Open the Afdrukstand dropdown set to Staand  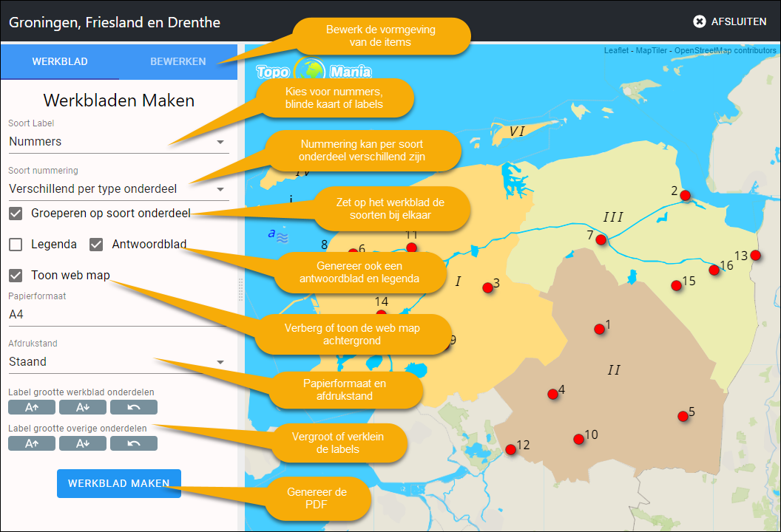(x=118, y=362)
